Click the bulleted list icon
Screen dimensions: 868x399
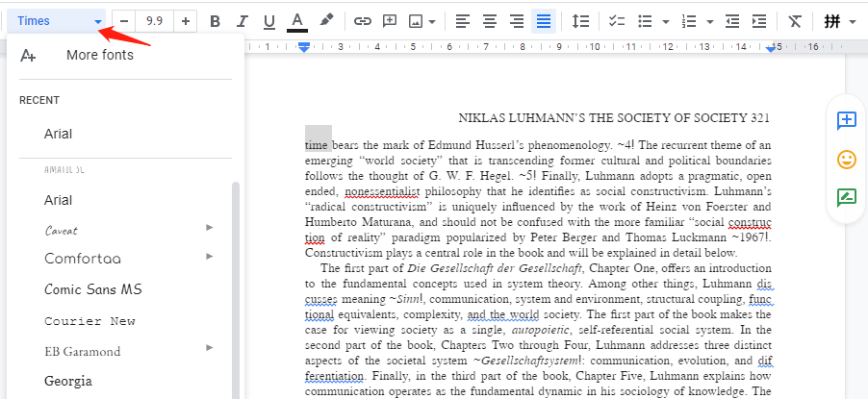coord(645,21)
